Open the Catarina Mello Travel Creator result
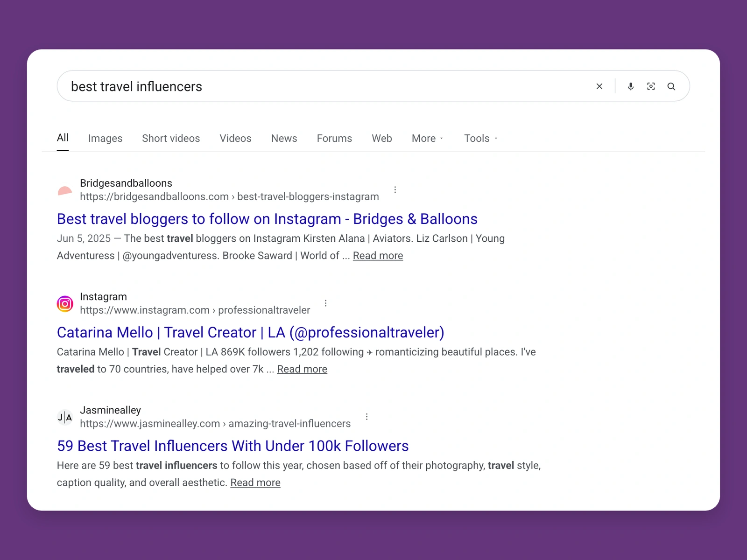This screenshot has height=560, width=747. (x=251, y=332)
